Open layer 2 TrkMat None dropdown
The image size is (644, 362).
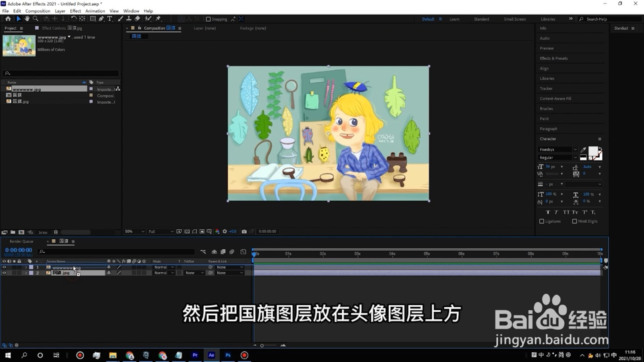(194, 273)
